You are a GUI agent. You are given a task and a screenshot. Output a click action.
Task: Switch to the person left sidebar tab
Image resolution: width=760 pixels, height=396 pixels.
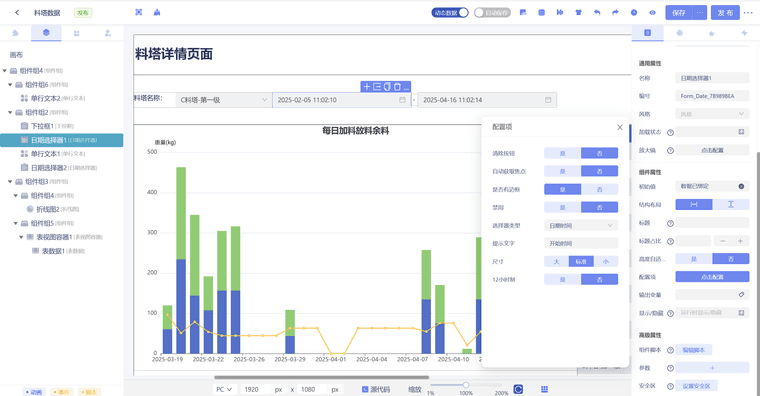pos(108,33)
